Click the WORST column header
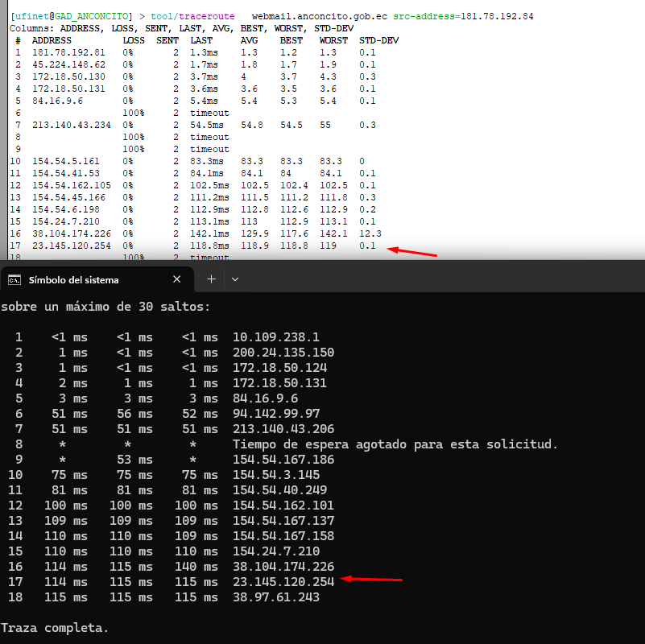Image resolution: width=645 pixels, height=644 pixels. click(333, 40)
